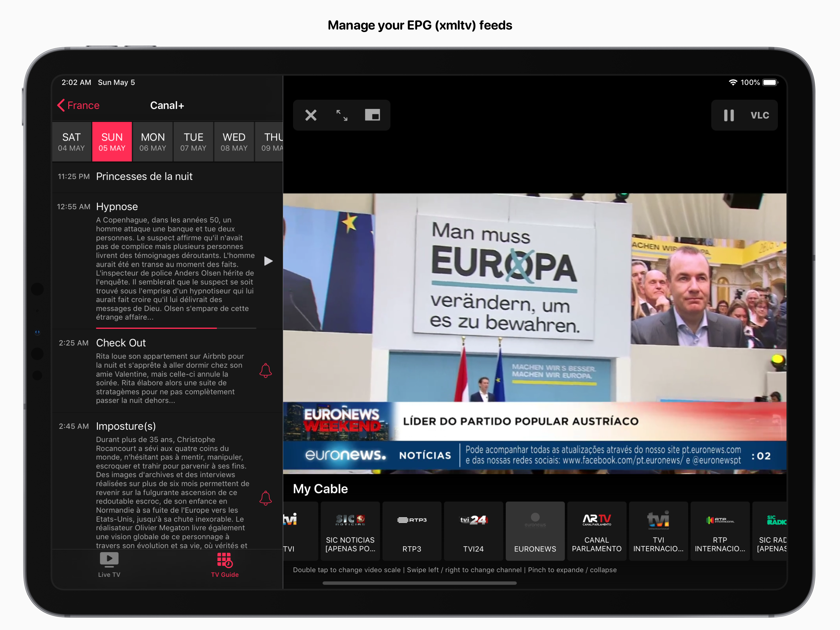Select SIC Noticias channel tile
The height and width of the screenshot is (630, 840).
point(350,531)
